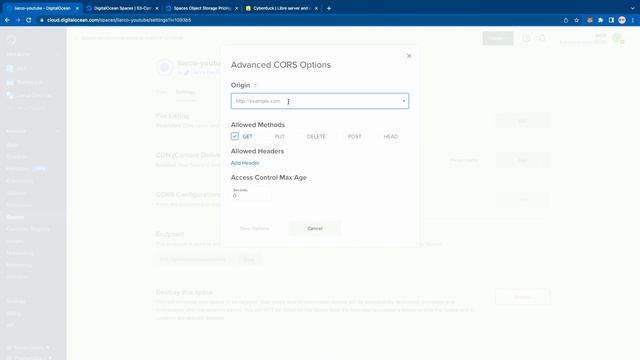Close the Advanced CORS Options dialog
This screenshot has width=640, height=360.
pyautogui.click(x=409, y=56)
